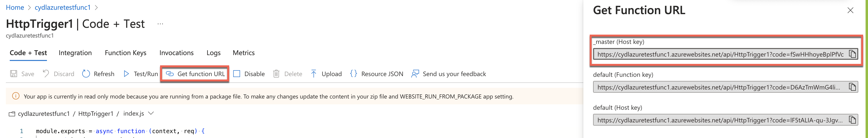Viewport: 868px width, 138px height.
Task: Switch to the Integration tab
Action: pos(75,53)
